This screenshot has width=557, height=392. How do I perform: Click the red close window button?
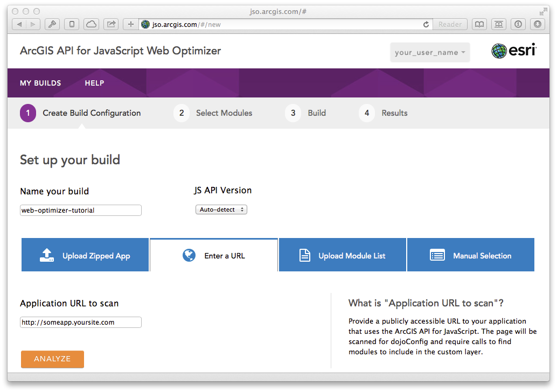coord(15,11)
